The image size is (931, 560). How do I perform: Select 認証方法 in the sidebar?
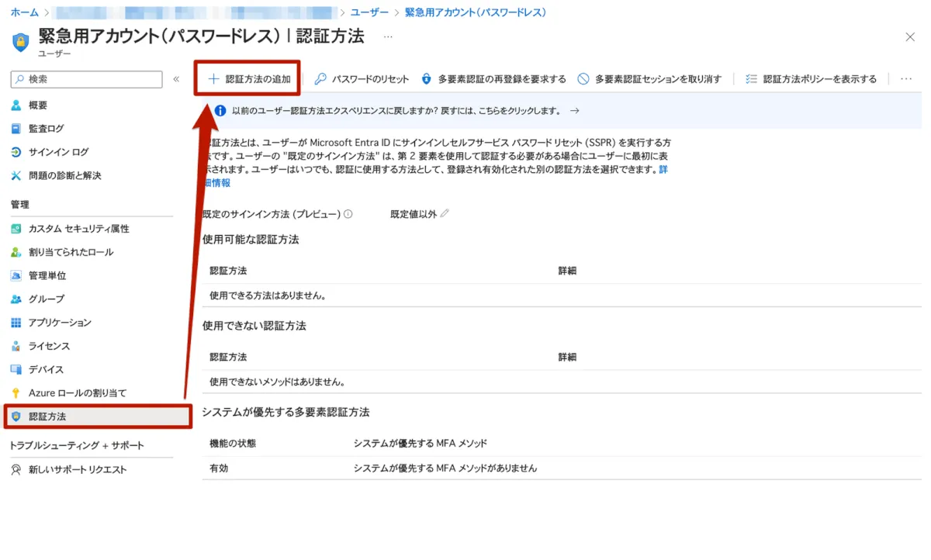point(98,417)
